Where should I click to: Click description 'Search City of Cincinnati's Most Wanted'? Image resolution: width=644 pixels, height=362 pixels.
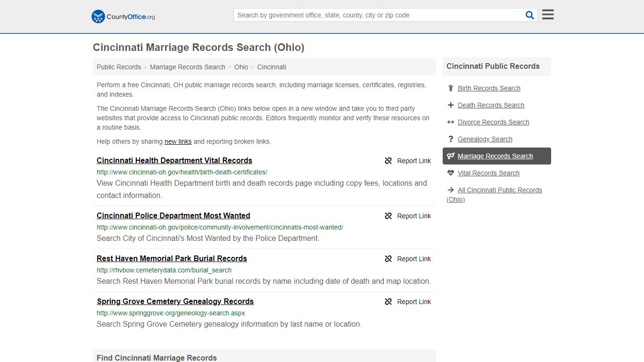208,239
